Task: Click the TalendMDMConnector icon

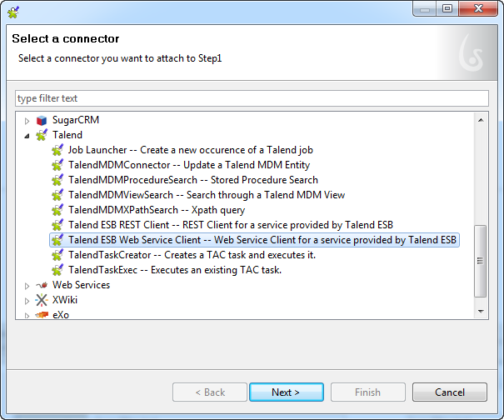Action: pos(57,165)
